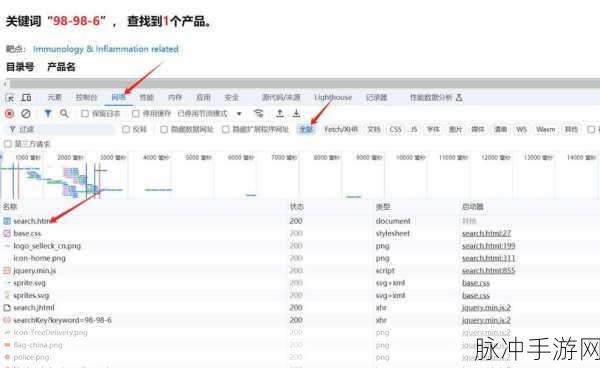Filter requests by WS

click(522, 130)
